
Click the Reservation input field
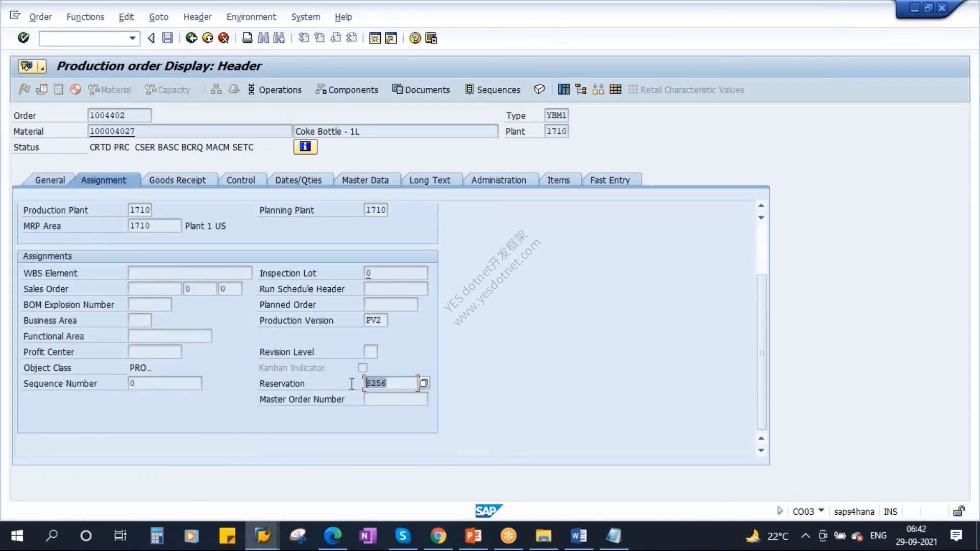(390, 383)
